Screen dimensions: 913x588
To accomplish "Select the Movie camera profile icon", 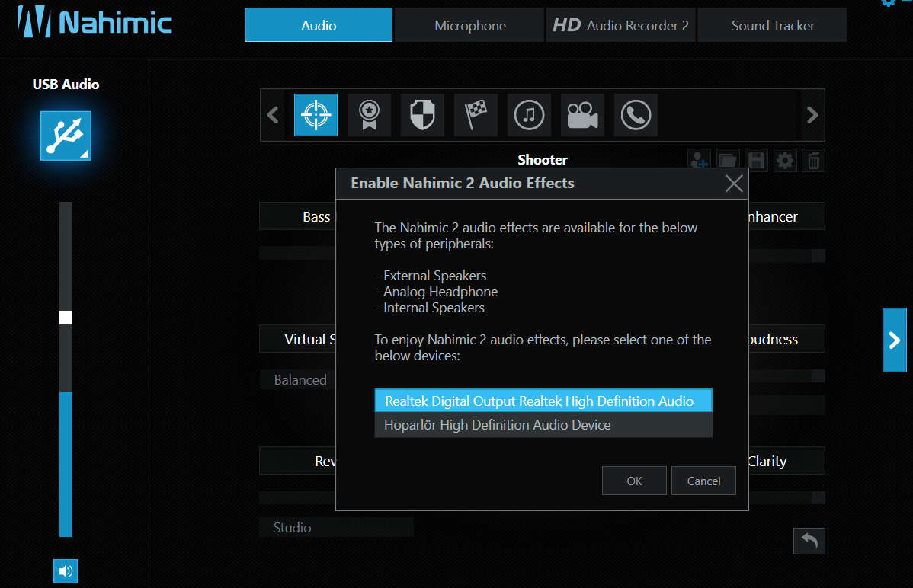I will 582,115.
